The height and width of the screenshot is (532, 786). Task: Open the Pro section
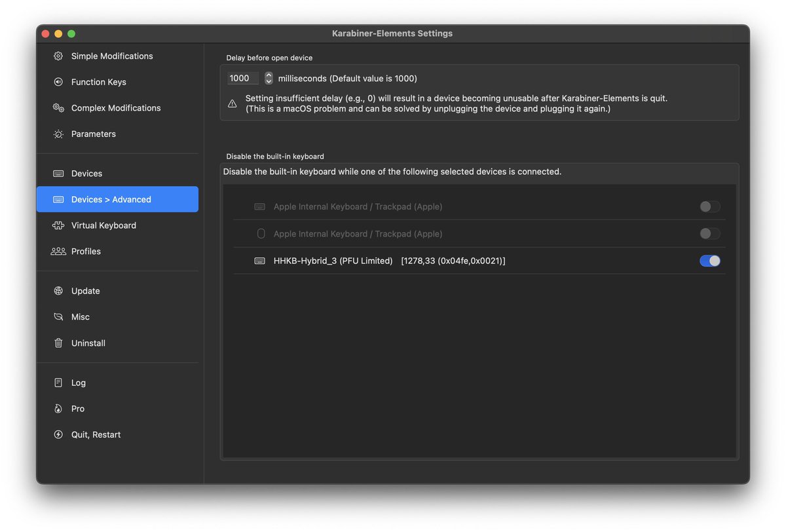coord(117,409)
